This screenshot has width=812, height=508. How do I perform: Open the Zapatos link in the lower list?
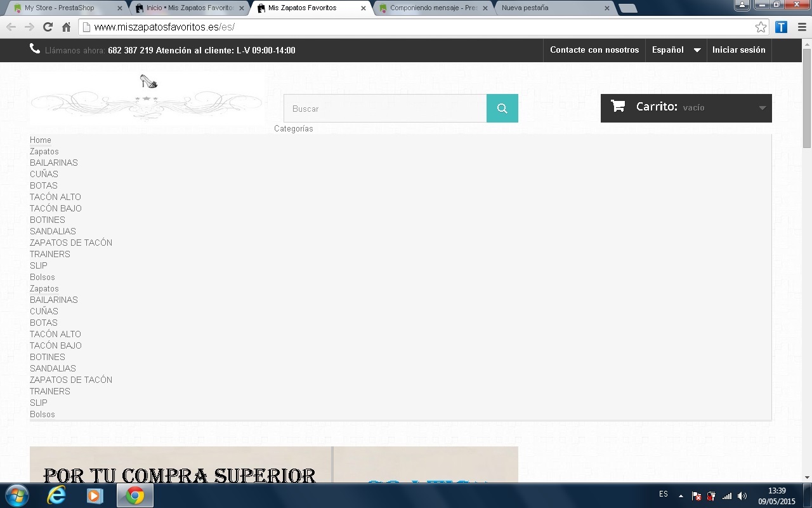(44, 289)
